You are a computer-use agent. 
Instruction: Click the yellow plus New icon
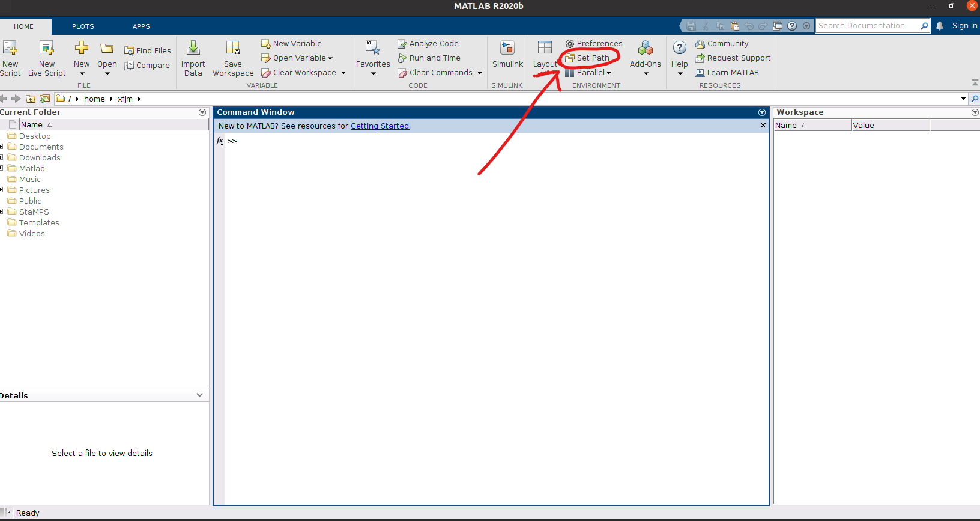[x=82, y=47]
